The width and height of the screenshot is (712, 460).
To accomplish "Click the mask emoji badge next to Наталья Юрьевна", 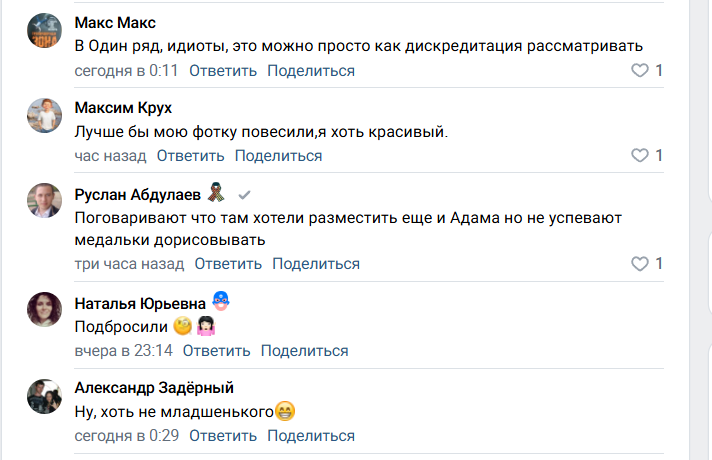I will click(x=222, y=303).
